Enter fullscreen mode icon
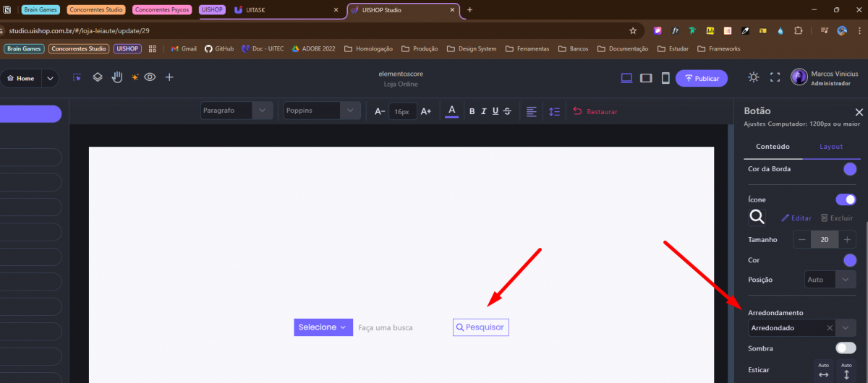Screen dimensions: 868x383 tap(775, 77)
